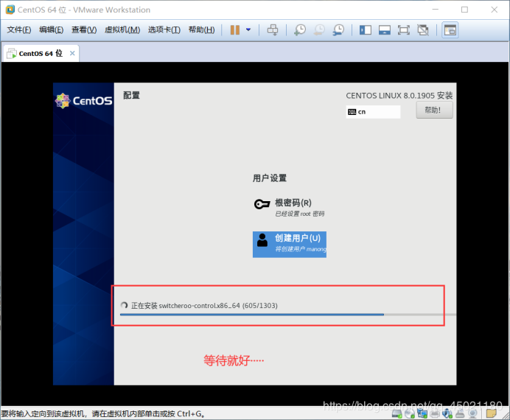Click the installation progress bar
510x420 pixels.
tap(288, 315)
